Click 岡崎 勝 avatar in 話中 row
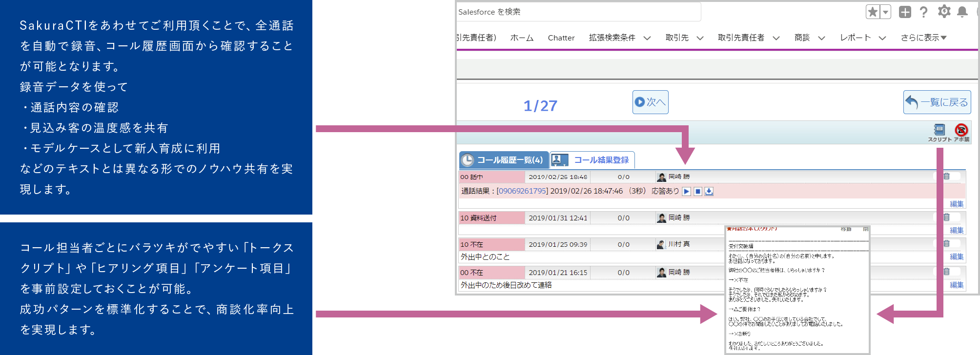Viewport: 980px width, 355px height. coord(661,177)
